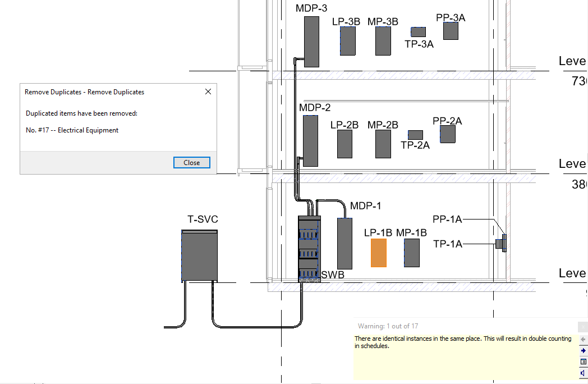
Task: Show the next warning with the blue arrow
Action: point(583,350)
